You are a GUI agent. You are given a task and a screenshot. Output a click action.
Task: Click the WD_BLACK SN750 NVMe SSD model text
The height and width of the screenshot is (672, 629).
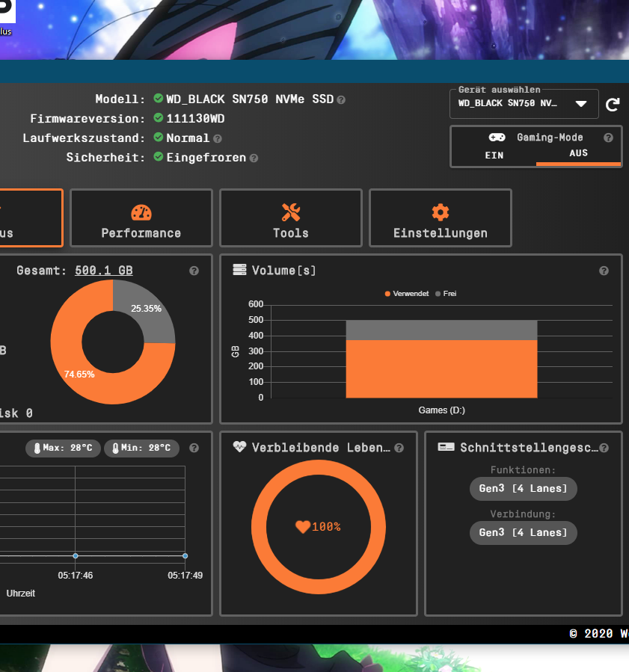[x=250, y=99]
